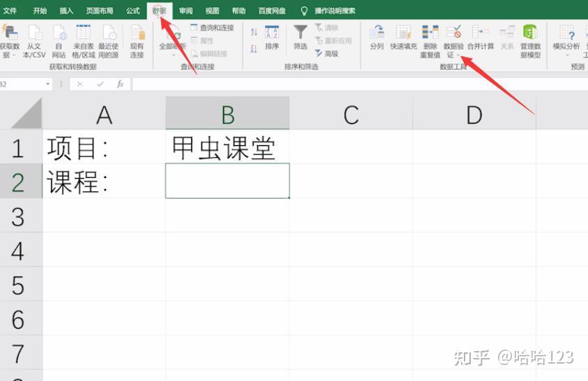Select cell A1 containing 项目:
This screenshot has width=588, height=381.
pos(104,147)
